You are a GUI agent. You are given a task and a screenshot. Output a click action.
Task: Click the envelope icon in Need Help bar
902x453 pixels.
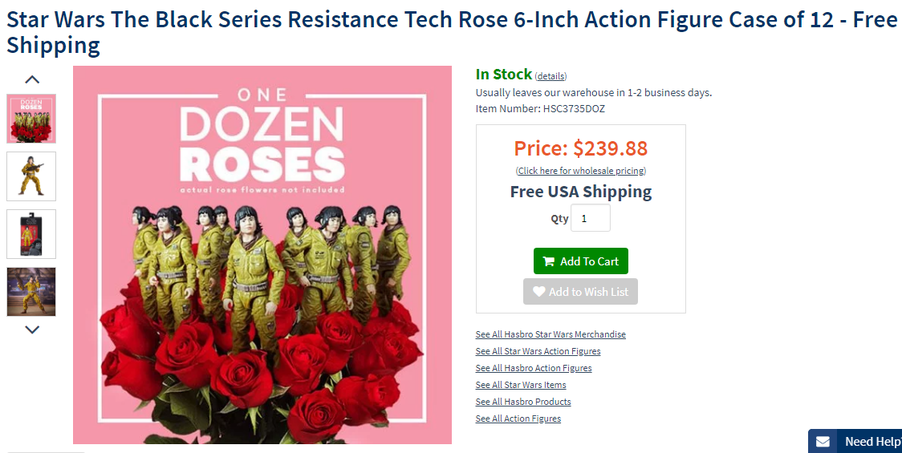coord(822,442)
